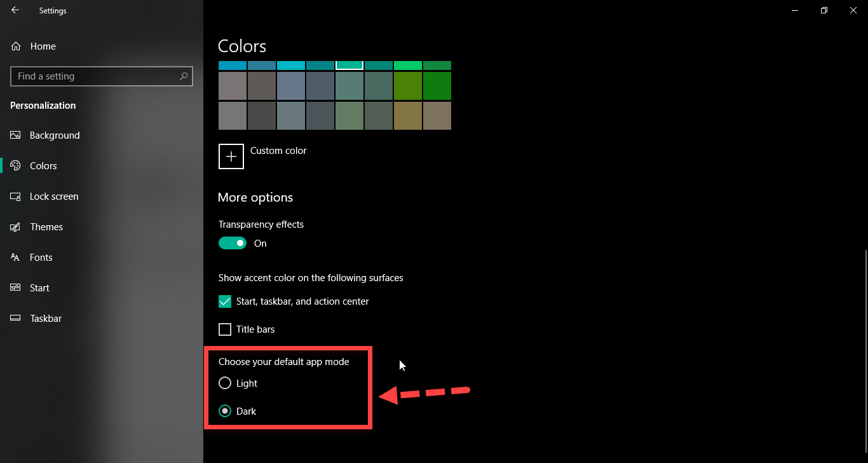The image size is (868, 463).
Task: Click the Taskbar icon in sidebar
Action: click(16, 319)
